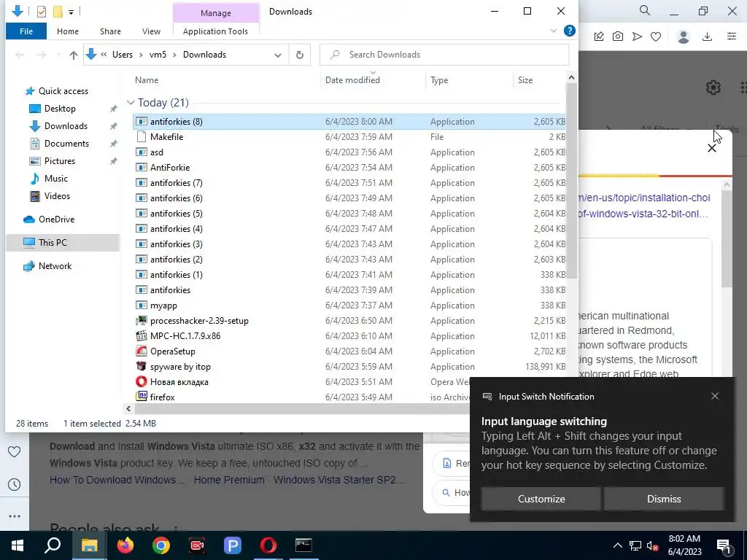This screenshot has height=560, width=747.
Task: Open Quick access in navigation pane
Action: point(63,91)
